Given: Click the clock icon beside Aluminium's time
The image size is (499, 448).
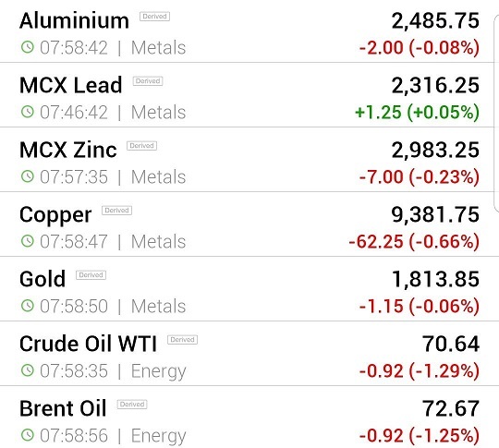Looking at the screenshot, I should (28, 47).
